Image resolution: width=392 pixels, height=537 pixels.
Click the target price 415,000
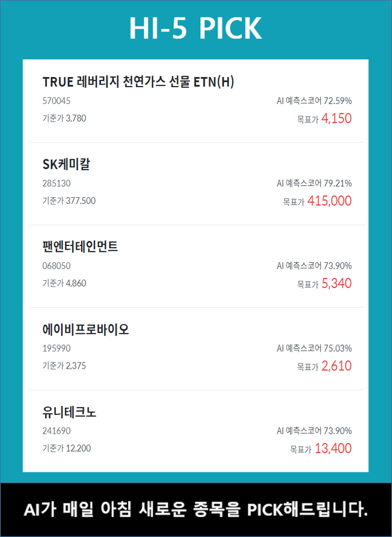(x=329, y=201)
